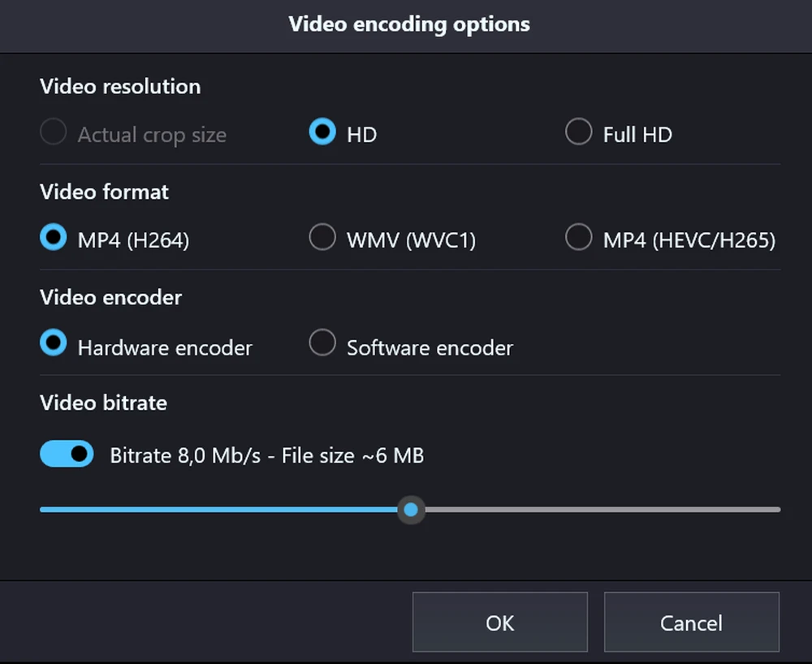Click the Video resolution section heading

tap(120, 87)
